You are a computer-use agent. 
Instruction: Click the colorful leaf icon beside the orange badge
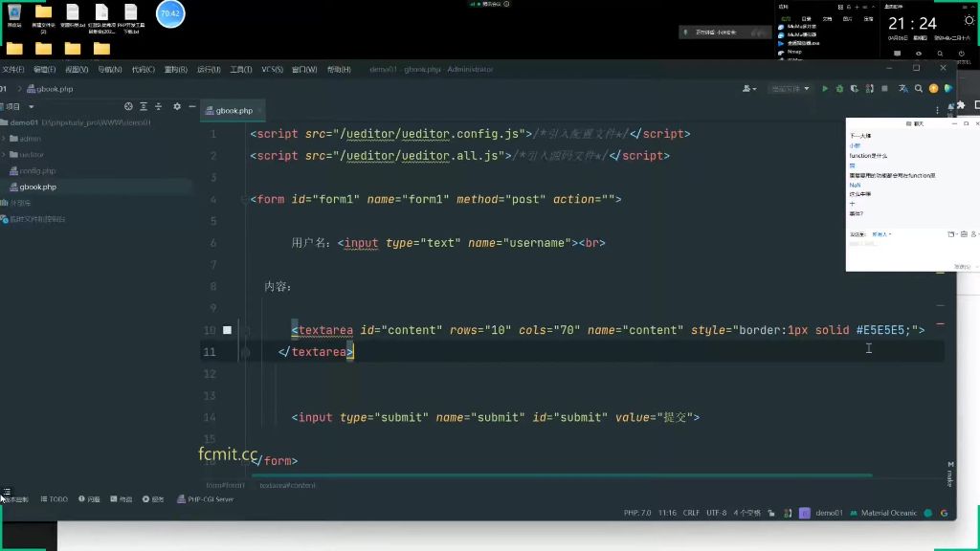point(948,89)
